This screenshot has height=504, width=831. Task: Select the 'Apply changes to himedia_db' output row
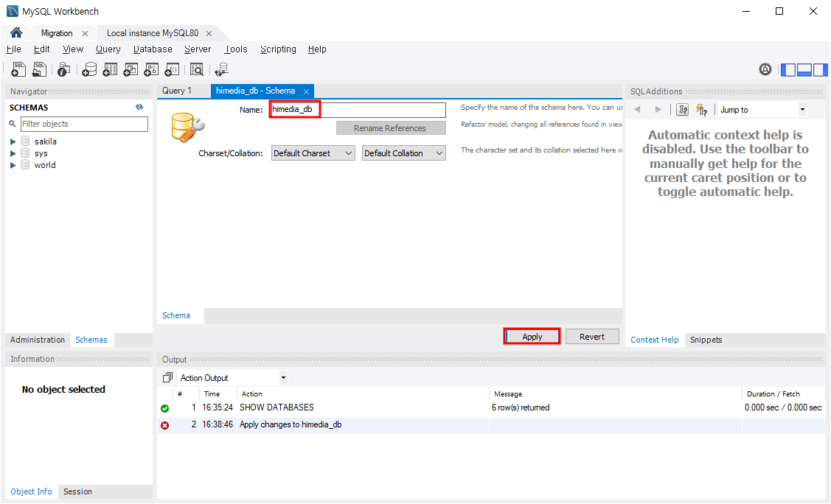491,425
